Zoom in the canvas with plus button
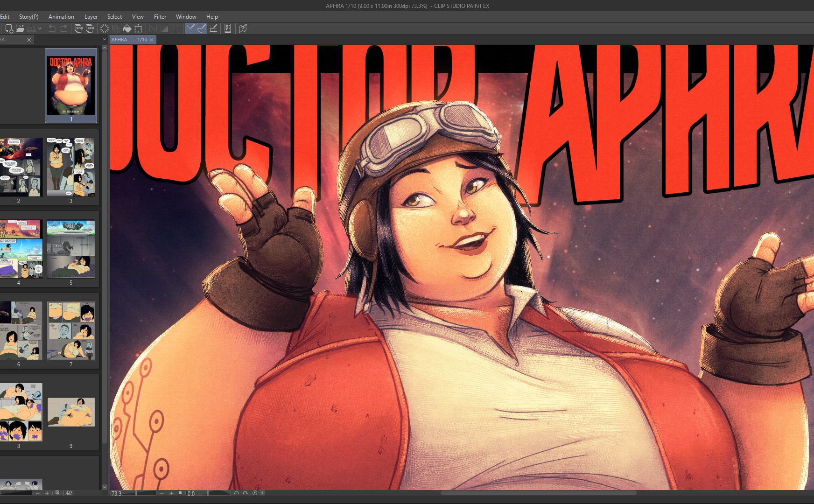The height and width of the screenshot is (504, 814). point(171,493)
